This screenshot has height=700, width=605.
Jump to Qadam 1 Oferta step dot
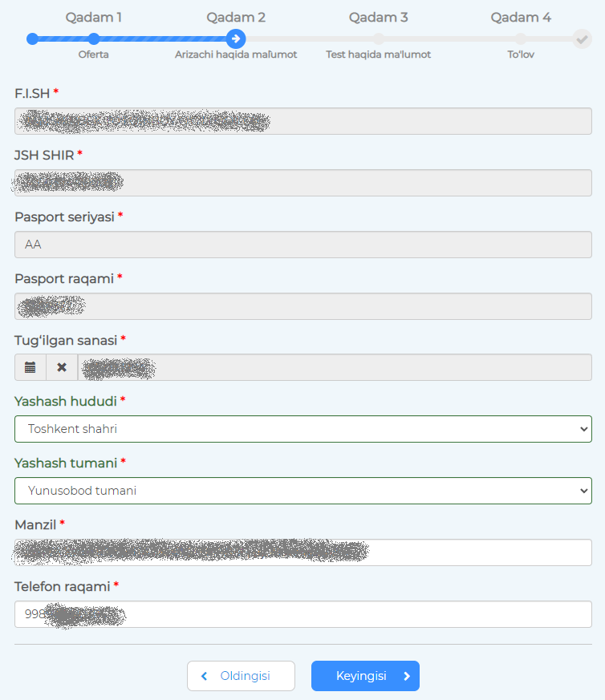pos(93,38)
